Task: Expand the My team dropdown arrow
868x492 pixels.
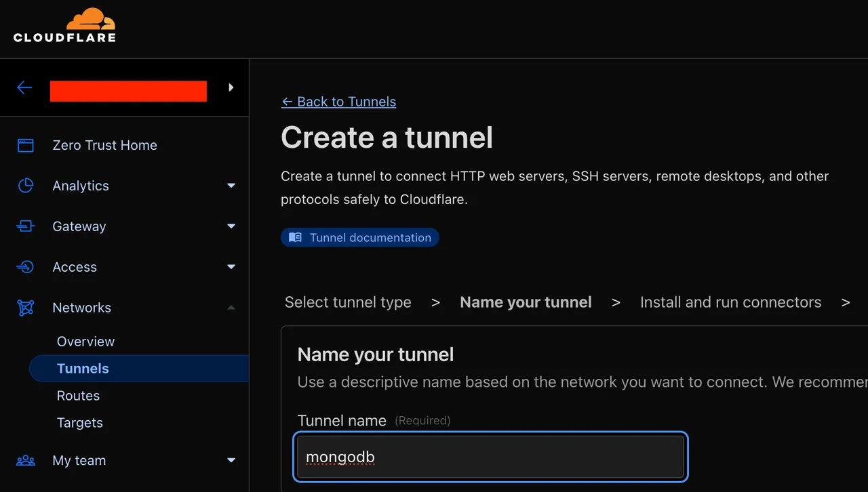Action: (231, 461)
